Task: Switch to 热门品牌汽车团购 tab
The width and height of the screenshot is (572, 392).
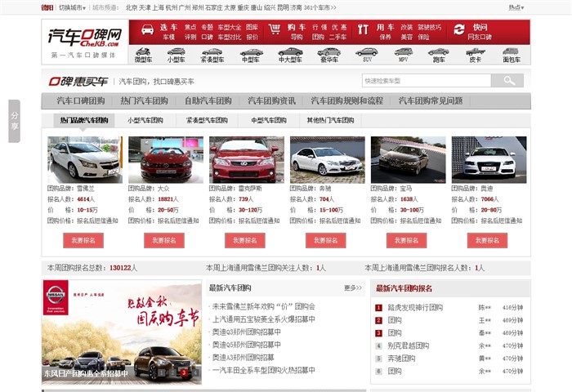Action: (x=84, y=120)
